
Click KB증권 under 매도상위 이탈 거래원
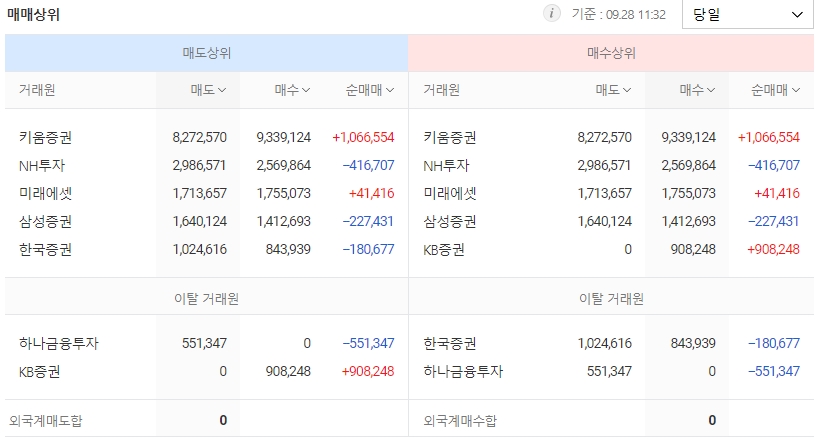[x=40, y=372]
